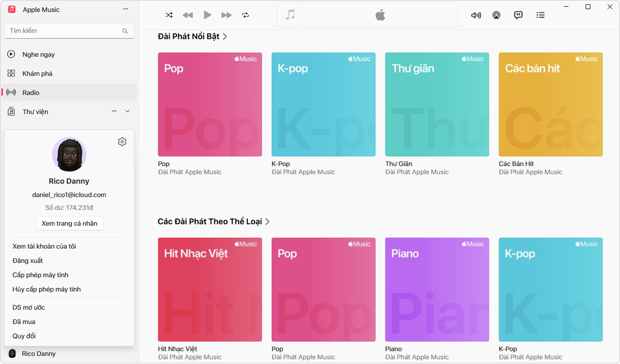Open K-pop tile in Theo Thể Loại
This screenshot has height=364, width=620.
click(x=550, y=290)
